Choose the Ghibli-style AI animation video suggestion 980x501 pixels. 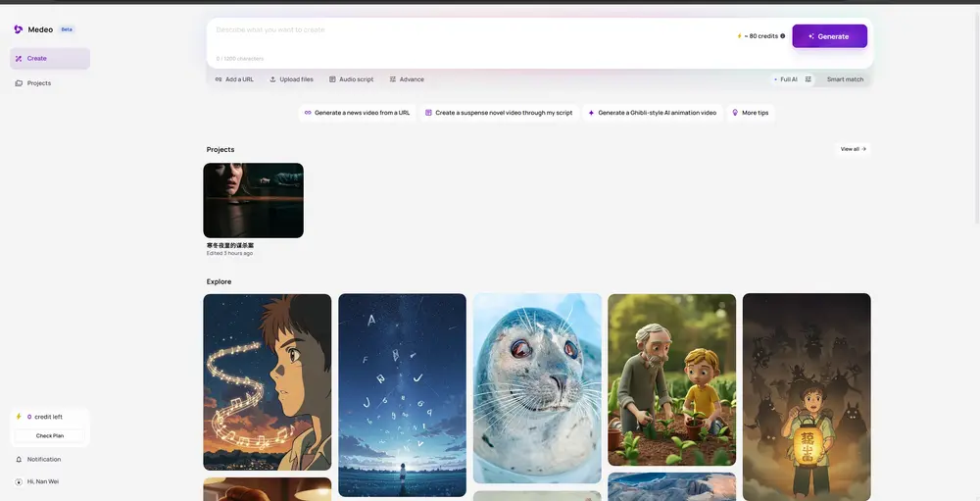[652, 113]
